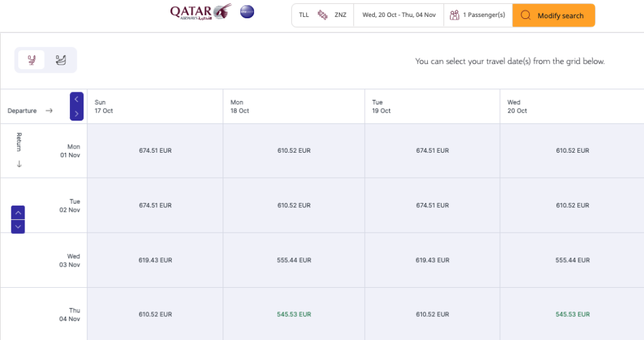Show earlier return dates with up chevron
The width and height of the screenshot is (644, 340).
(x=18, y=212)
